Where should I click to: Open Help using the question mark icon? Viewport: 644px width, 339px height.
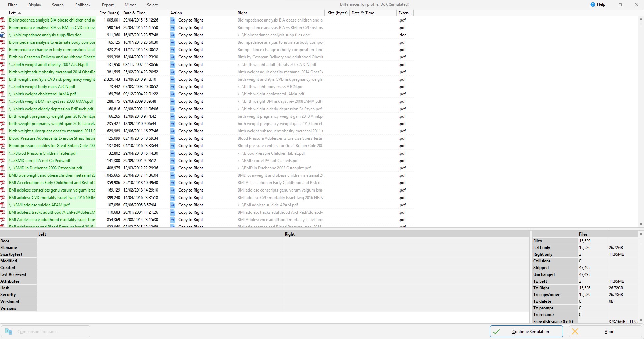[592, 4]
